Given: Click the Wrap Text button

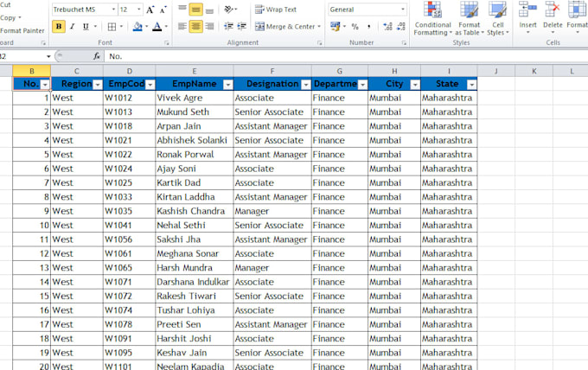Looking at the screenshot, I should pos(276,10).
